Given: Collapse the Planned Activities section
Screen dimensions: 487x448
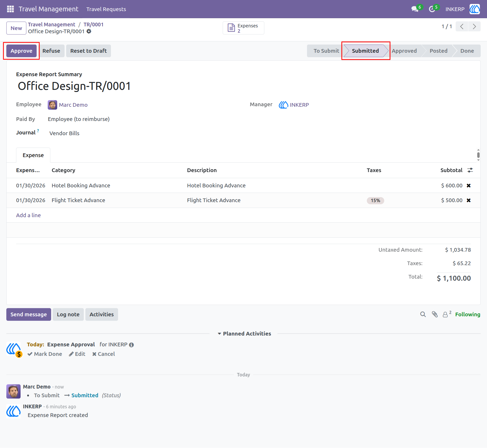Looking at the screenshot, I should coord(244,334).
